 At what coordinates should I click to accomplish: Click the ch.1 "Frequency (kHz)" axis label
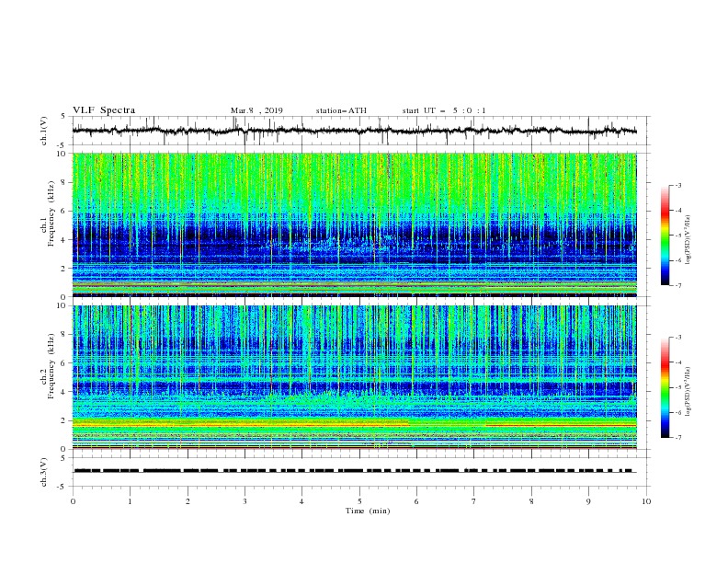[51, 214]
